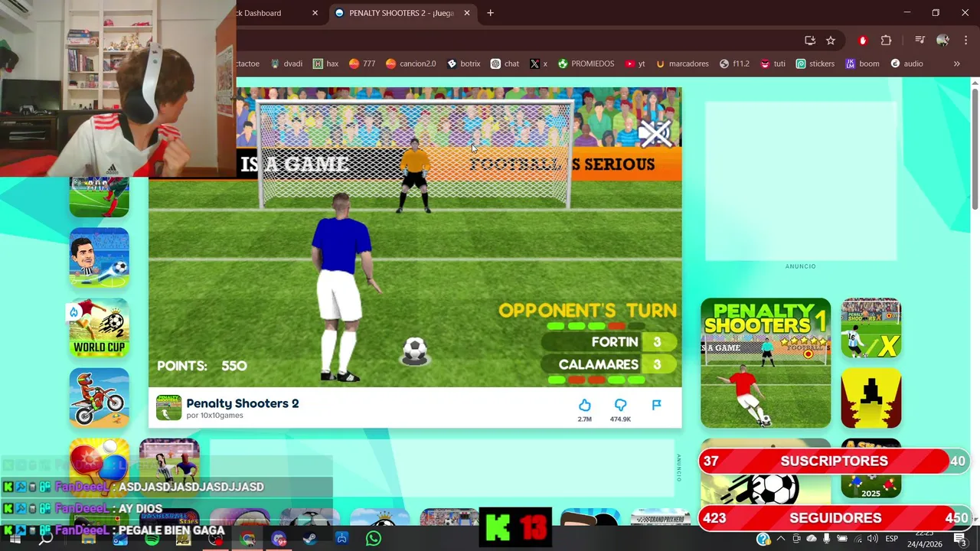The height and width of the screenshot is (551, 980).
Task: Click the SUSCRIPTORES progress bar overlay
Action: click(834, 461)
